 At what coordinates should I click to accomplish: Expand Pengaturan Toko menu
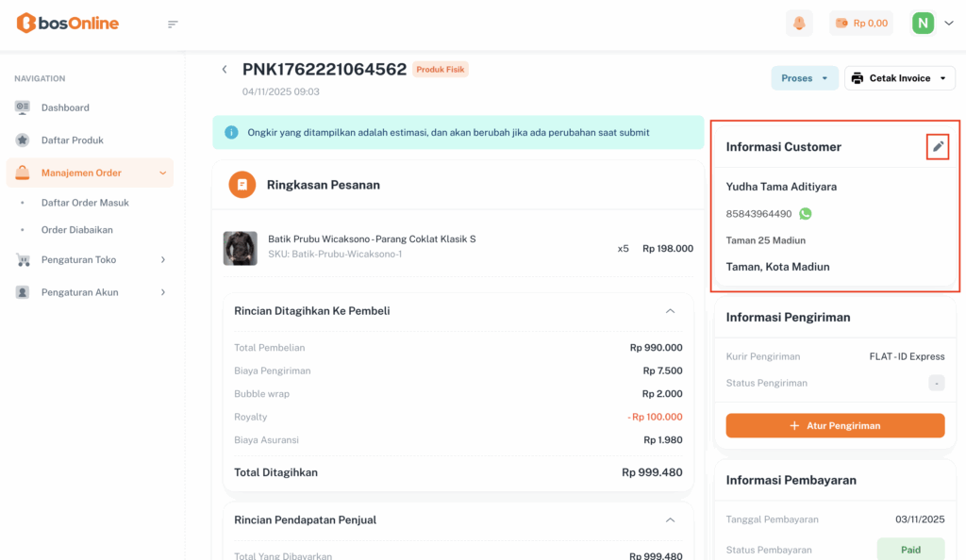click(90, 259)
